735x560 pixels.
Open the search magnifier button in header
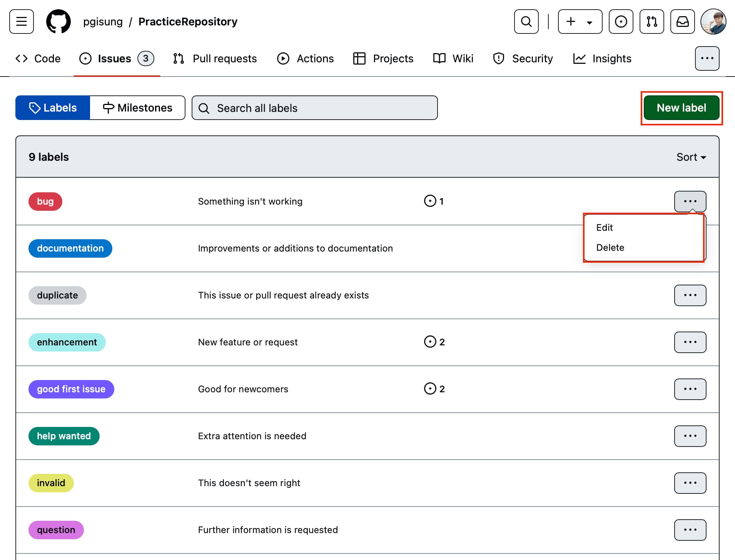pyautogui.click(x=526, y=22)
